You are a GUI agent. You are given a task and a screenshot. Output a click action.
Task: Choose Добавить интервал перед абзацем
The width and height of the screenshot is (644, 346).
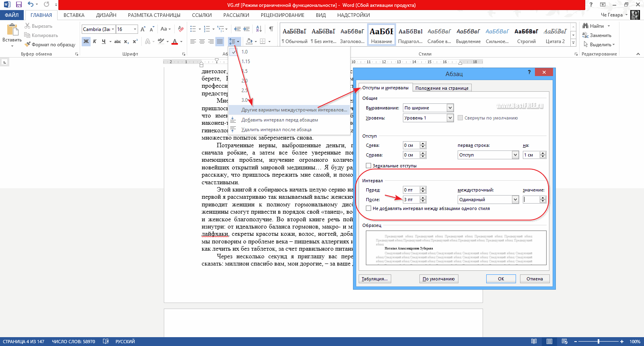pos(289,120)
